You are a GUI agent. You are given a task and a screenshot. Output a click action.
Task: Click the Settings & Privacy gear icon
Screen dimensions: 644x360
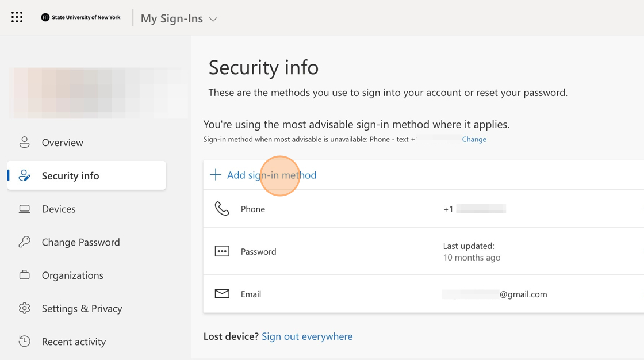tap(24, 308)
